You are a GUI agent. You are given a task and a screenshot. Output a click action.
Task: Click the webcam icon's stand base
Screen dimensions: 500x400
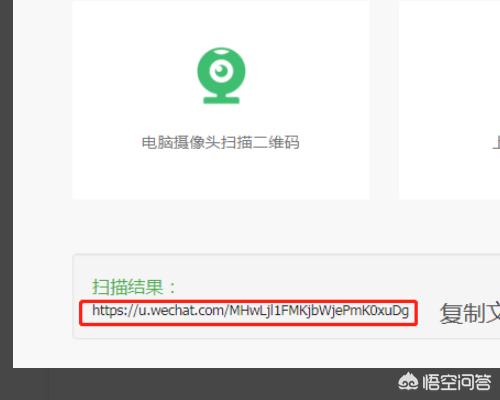pyautogui.click(x=221, y=100)
